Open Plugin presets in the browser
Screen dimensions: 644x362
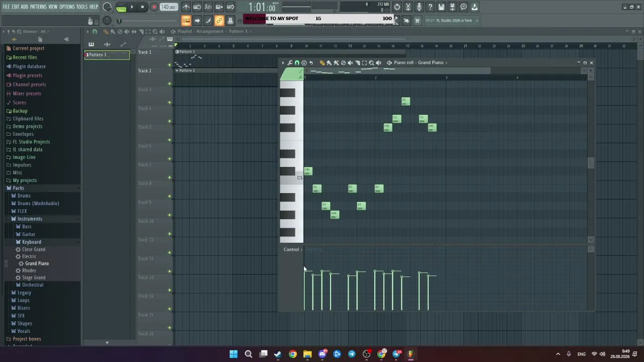click(27, 75)
